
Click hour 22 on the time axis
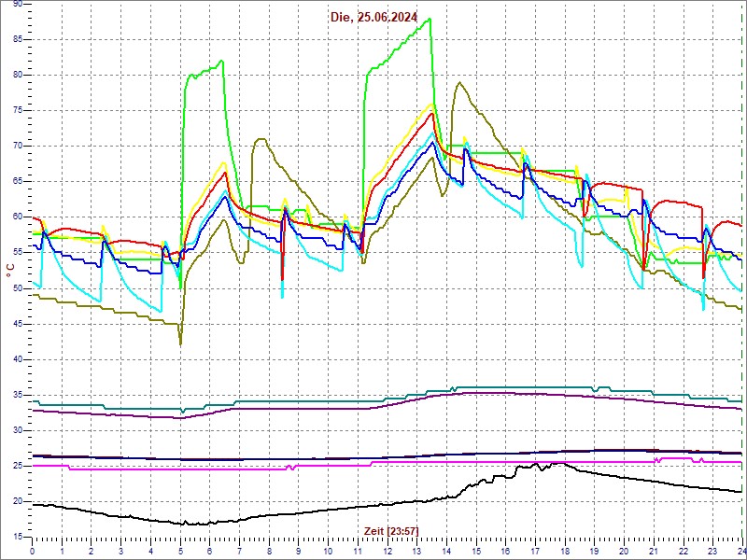coord(684,552)
